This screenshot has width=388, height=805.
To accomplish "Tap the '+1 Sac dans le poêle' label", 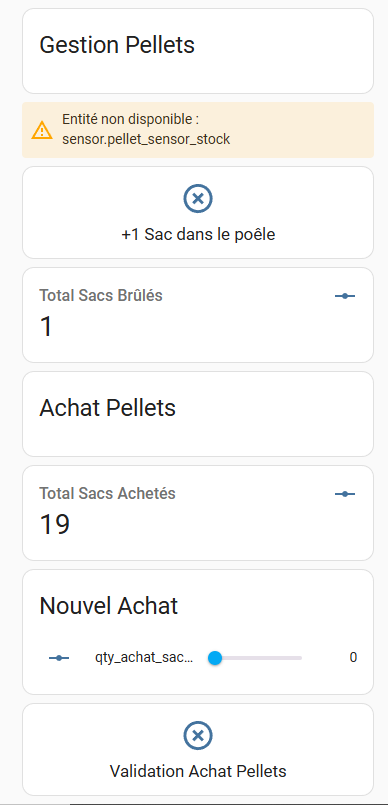I will pyautogui.click(x=198, y=235).
